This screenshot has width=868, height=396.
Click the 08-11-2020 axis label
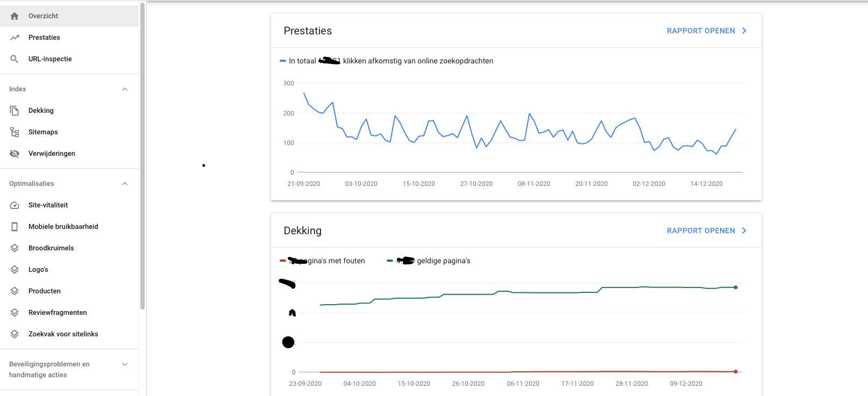(x=534, y=184)
